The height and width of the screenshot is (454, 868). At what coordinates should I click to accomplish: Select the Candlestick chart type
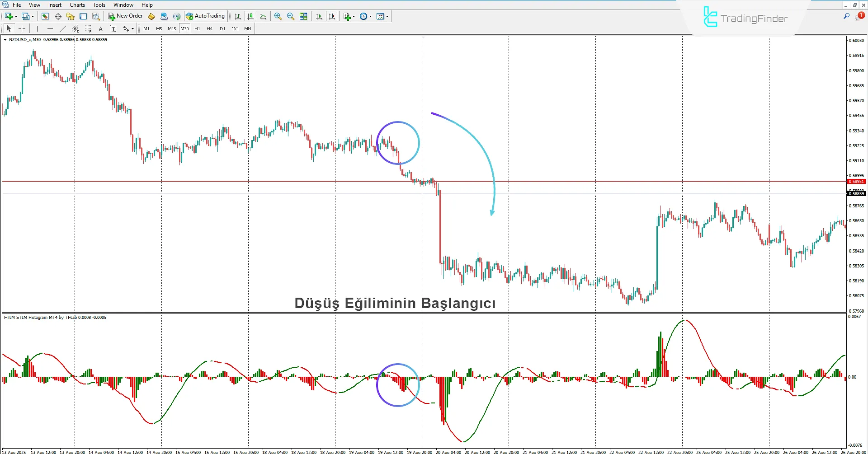coord(250,16)
